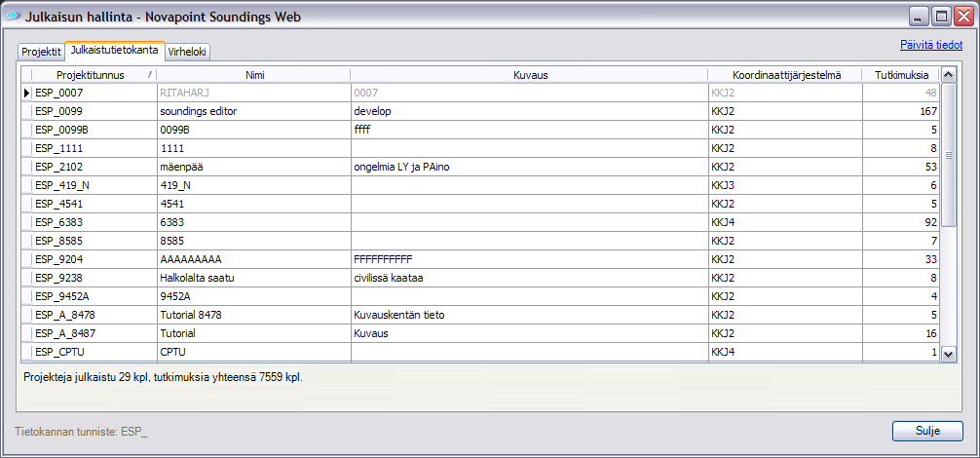Image resolution: width=980 pixels, height=458 pixels.
Task: Select row ESP_9204
Action: 480,259
